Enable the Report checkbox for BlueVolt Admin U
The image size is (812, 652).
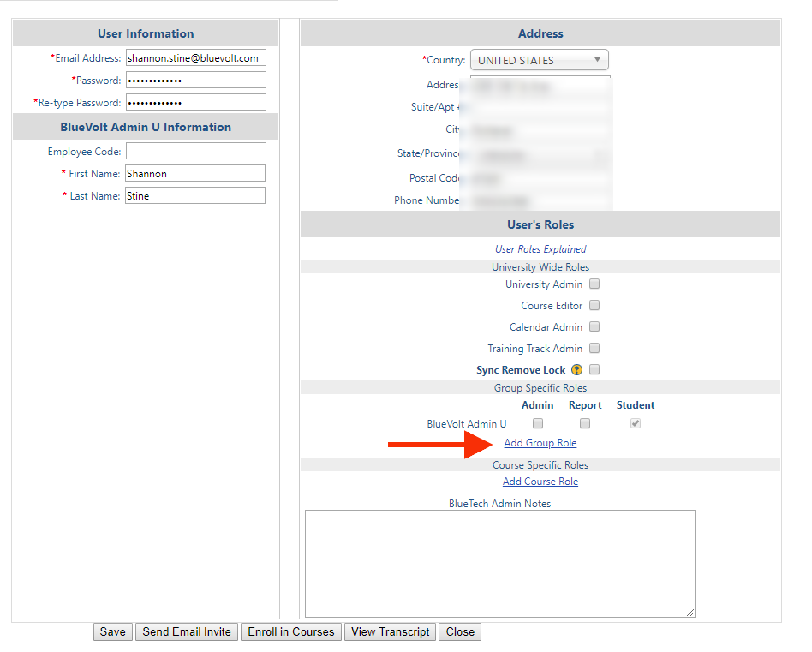tap(584, 422)
